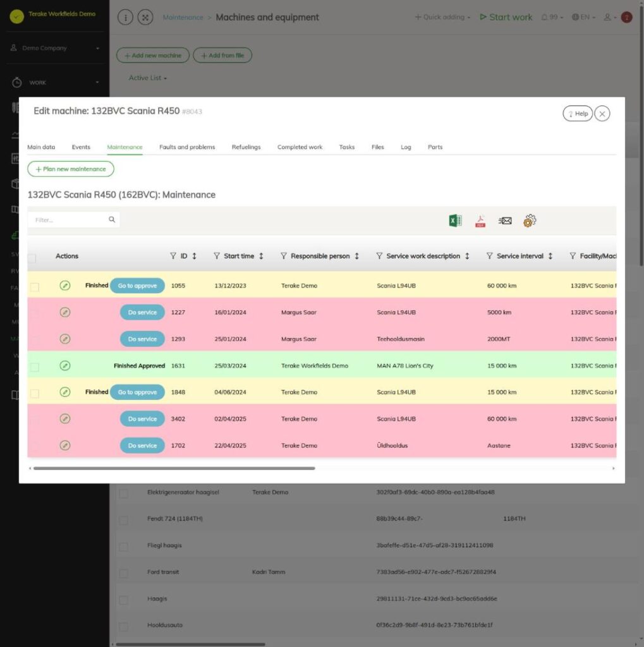Viewport: 644px width, 647px height.
Task: Edit maintenance row ID 1631
Action: [x=65, y=366]
